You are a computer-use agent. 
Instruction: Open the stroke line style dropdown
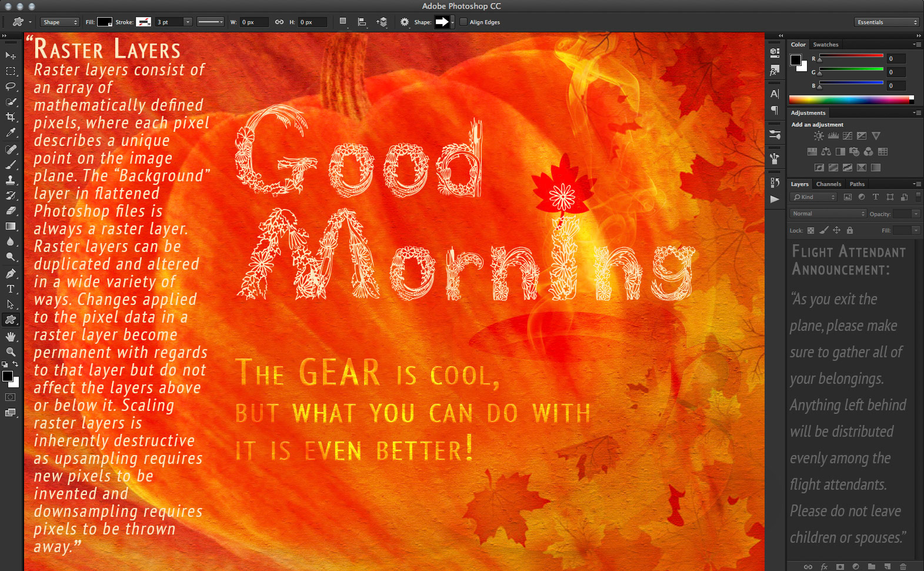pyautogui.click(x=211, y=22)
